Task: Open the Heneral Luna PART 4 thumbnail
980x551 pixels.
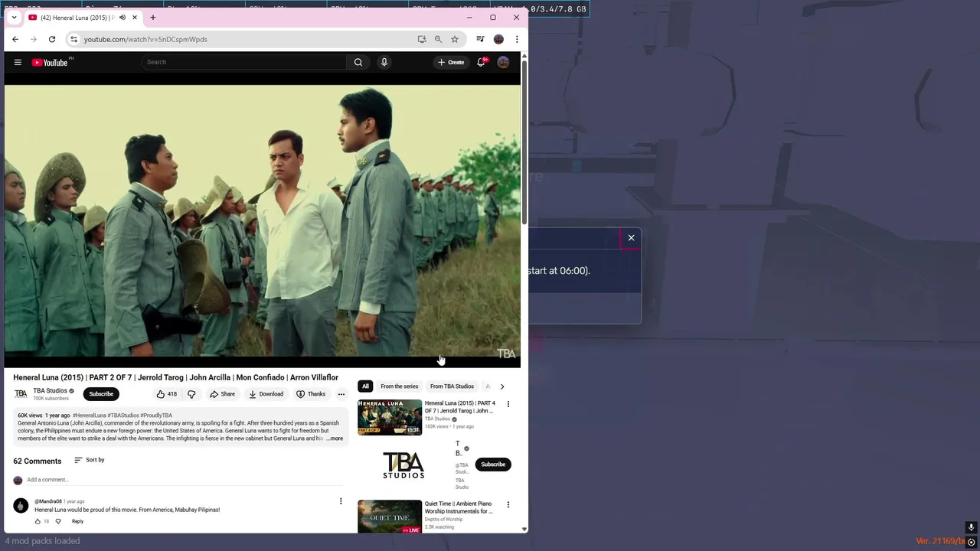Action: tap(390, 417)
